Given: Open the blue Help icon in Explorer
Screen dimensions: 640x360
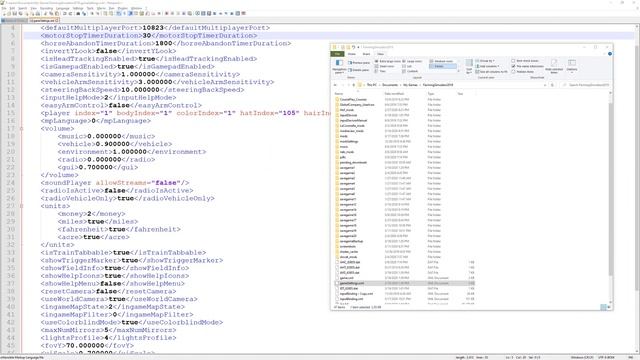Looking at the screenshot, I should pos(610,53).
